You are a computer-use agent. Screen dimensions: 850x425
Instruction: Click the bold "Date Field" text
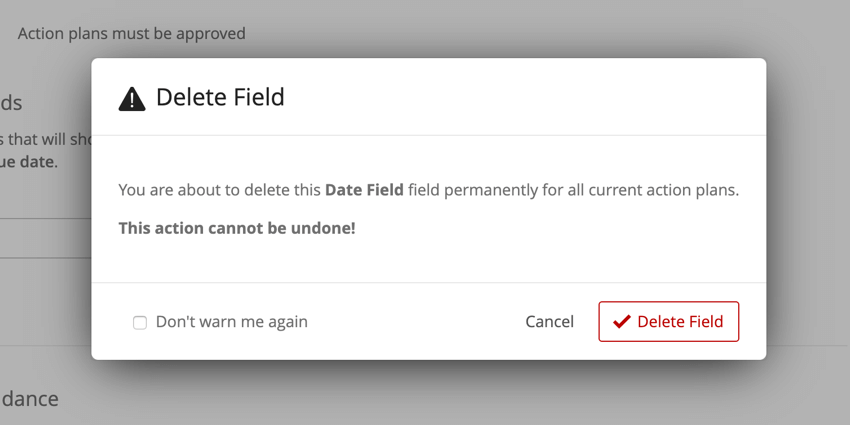pos(364,189)
